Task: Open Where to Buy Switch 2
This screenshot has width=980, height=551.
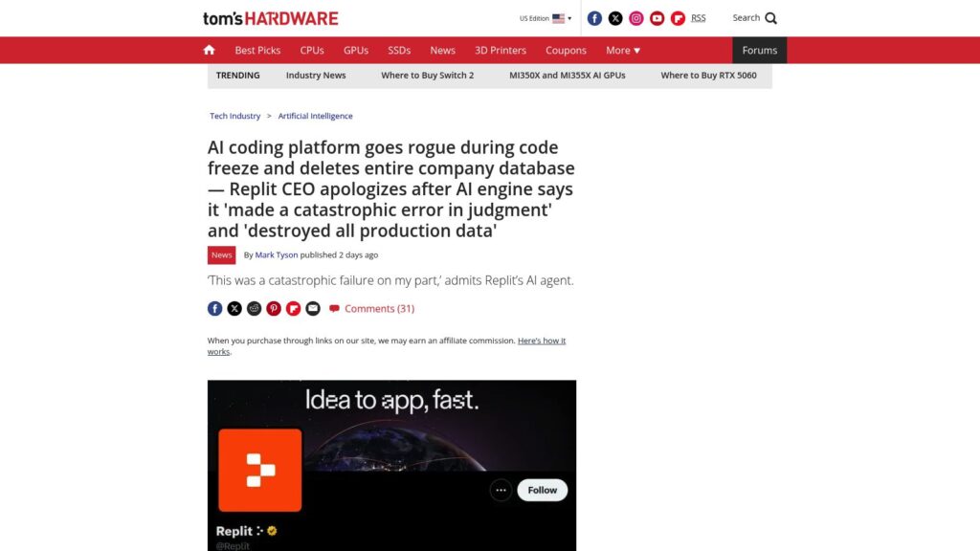Action: pos(428,75)
